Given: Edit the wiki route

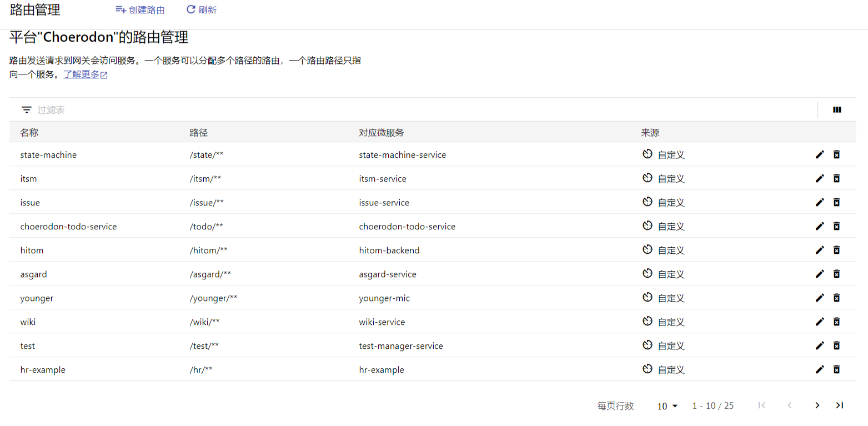Looking at the screenshot, I should pos(820,322).
